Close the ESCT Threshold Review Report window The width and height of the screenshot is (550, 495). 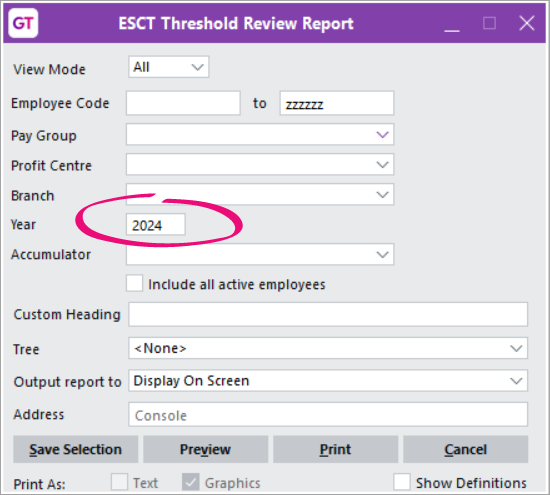click(x=526, y=24)
